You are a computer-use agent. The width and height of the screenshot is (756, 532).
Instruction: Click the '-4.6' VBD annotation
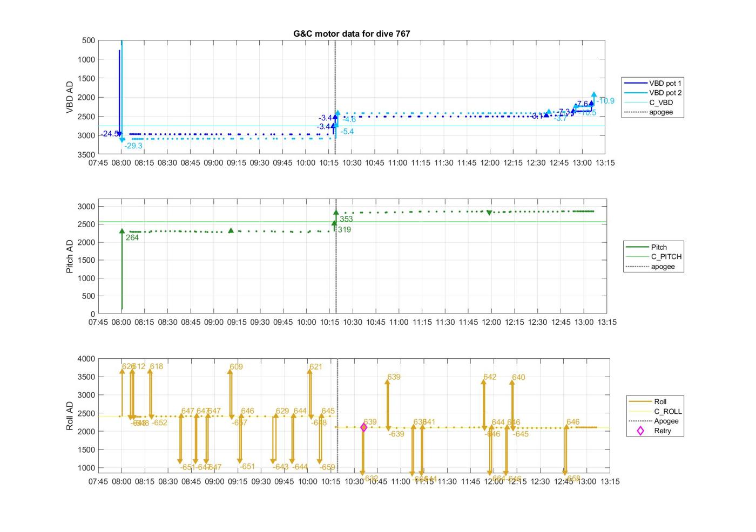(348, 120)
